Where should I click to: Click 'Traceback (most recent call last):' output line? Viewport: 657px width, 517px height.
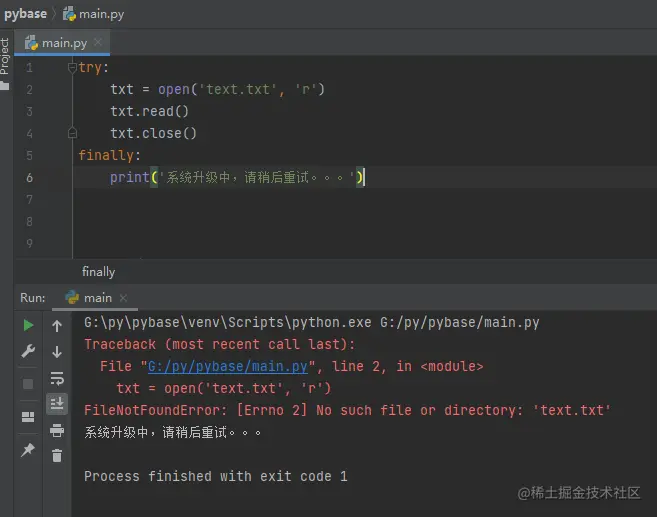220,344
